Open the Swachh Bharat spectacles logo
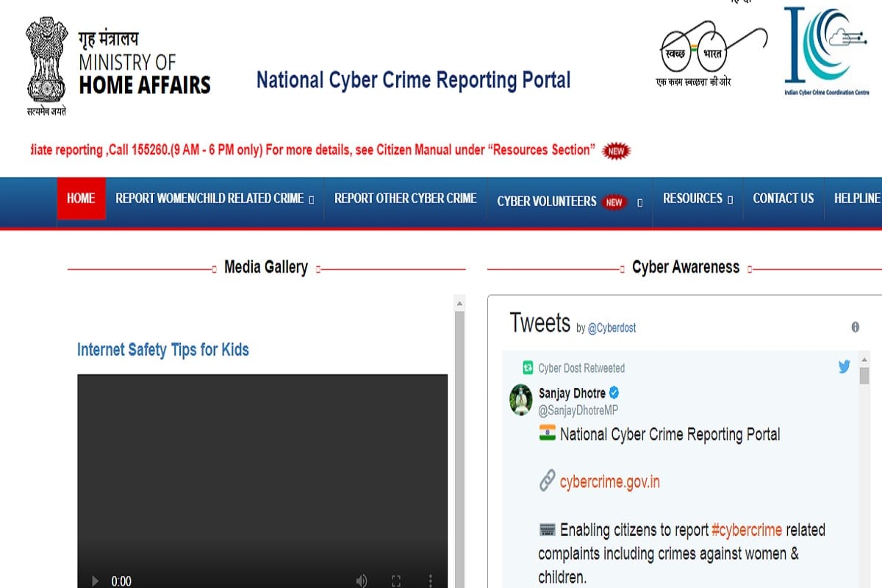Viewport: 882px width, 588px height. click(x=713, y=55)
